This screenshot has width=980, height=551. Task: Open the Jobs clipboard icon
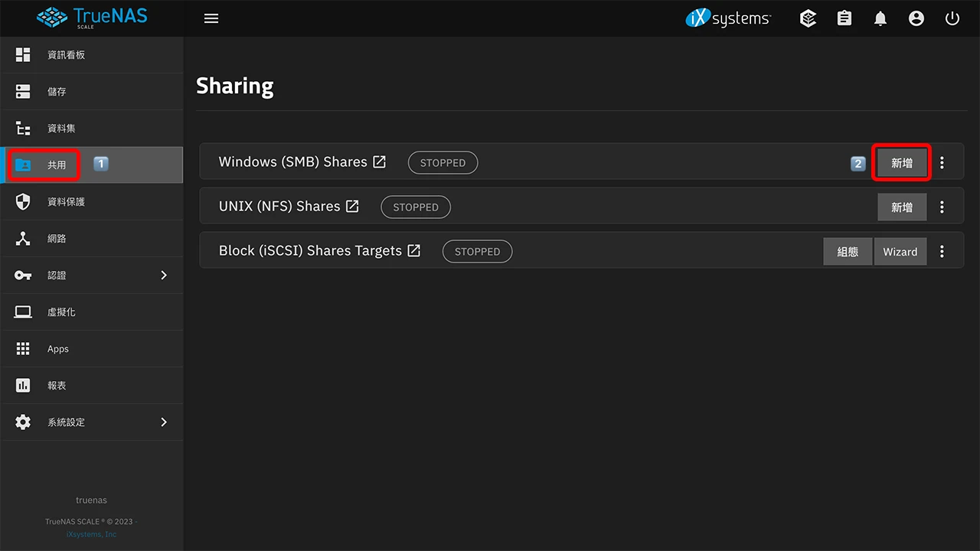(844, 18)
